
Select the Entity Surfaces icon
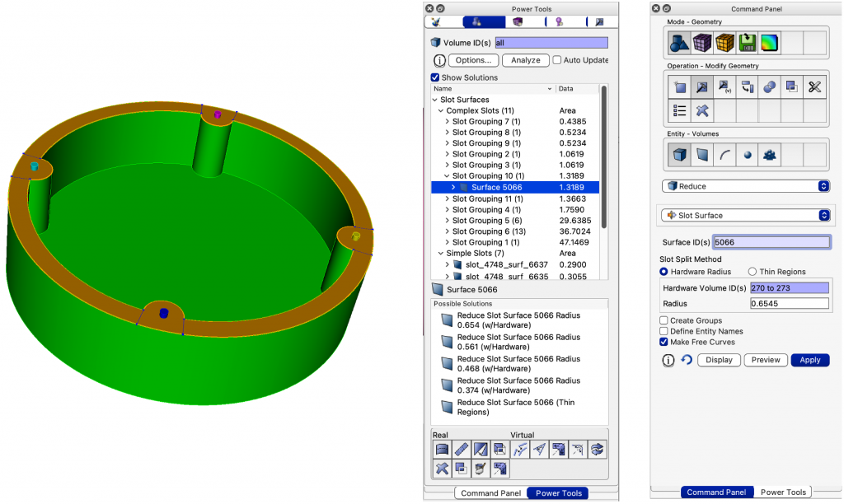point(701,154)
